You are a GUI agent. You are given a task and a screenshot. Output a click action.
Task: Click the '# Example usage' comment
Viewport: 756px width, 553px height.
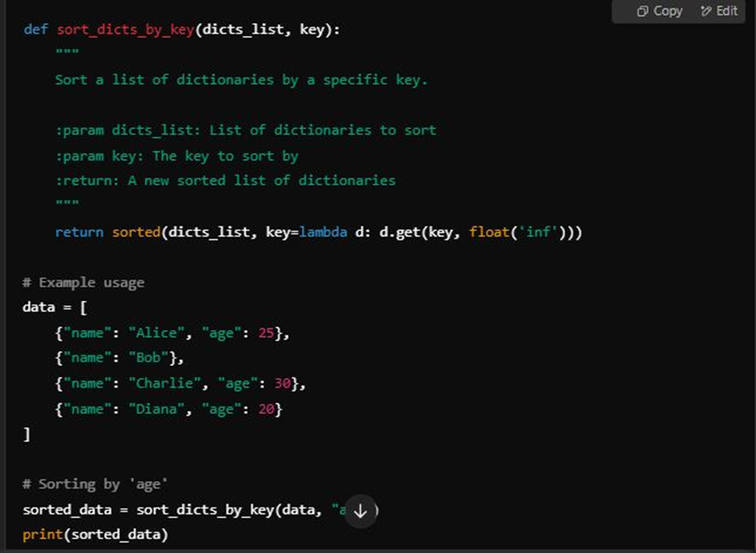pos(84,282)
